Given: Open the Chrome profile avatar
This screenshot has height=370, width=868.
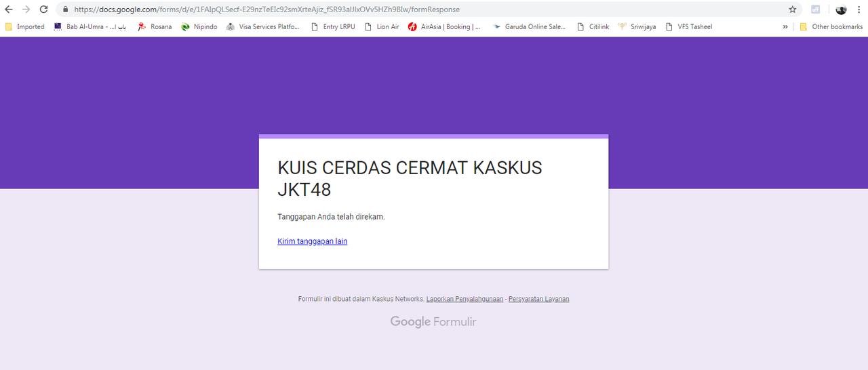Looking at the screenshot, I should (x=841, y=9).
